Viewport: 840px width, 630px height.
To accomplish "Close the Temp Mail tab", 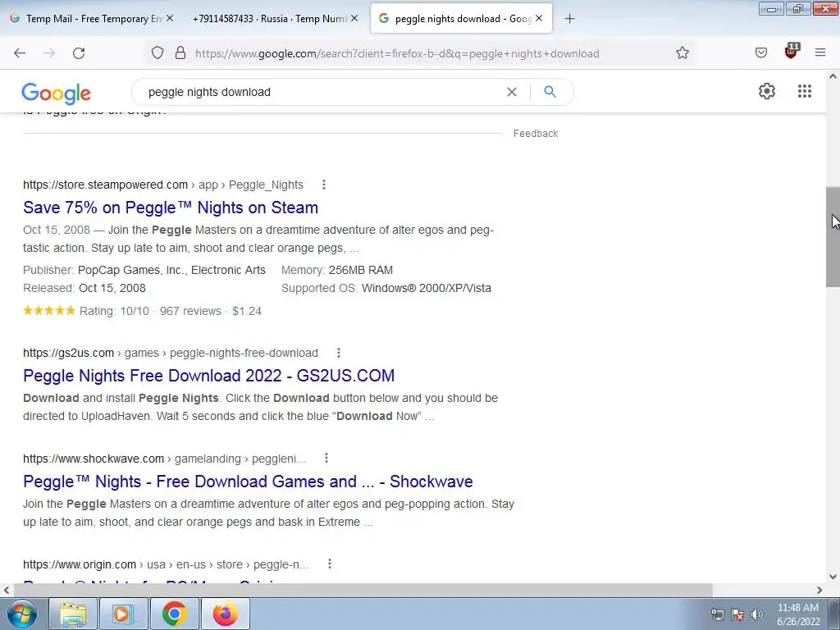I will click(x=170, y=18).
